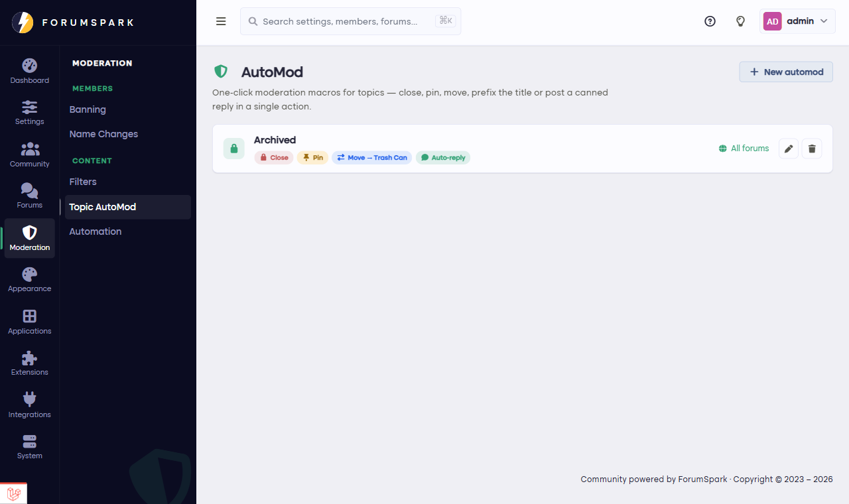This screenshot has width=849, height=504.
Task: Click the AD avatar badge
Action: click(773, 21)
